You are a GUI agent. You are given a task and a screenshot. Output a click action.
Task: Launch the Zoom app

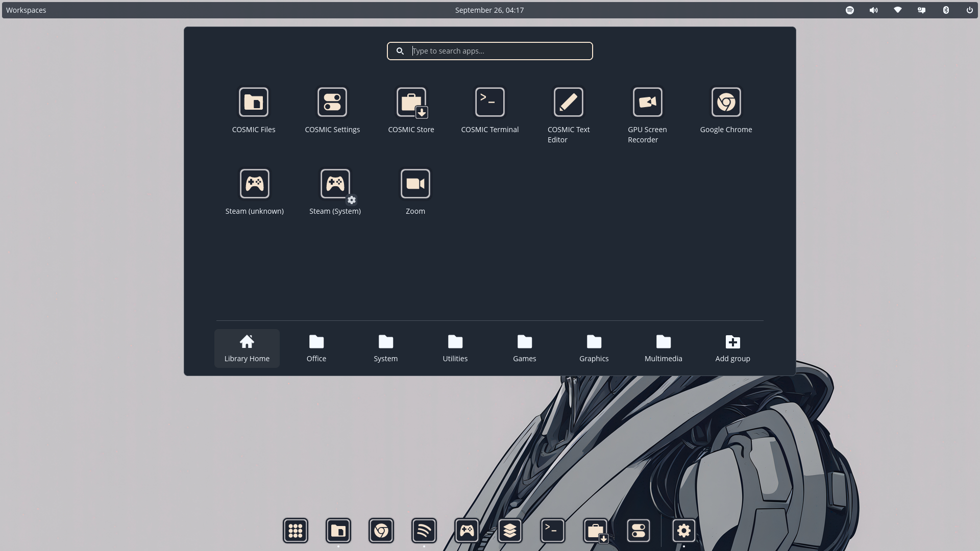click(x=415, y=184)
